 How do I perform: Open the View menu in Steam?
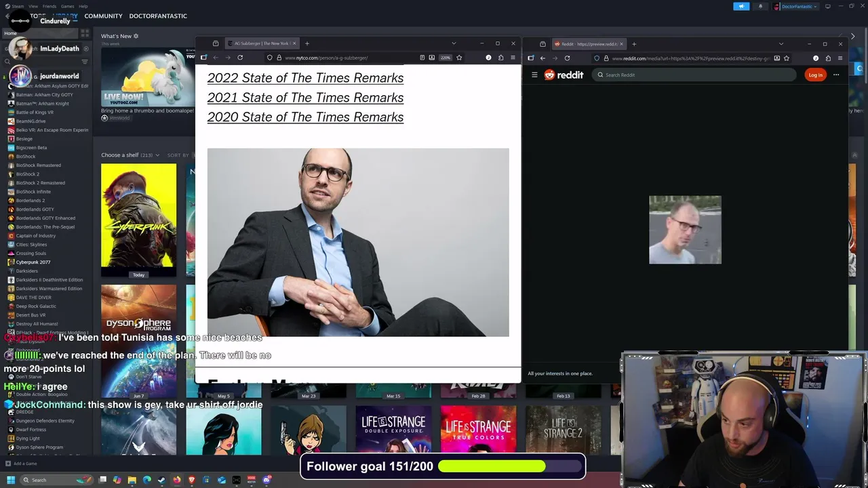point(33,6)
